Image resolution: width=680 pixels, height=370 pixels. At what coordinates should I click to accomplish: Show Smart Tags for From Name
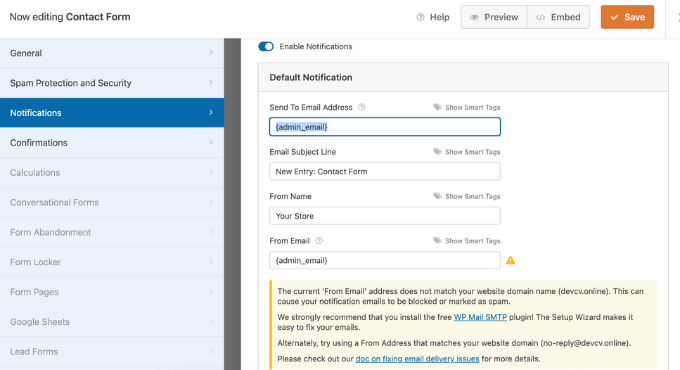pyautogui.click(x=467, y=196)
